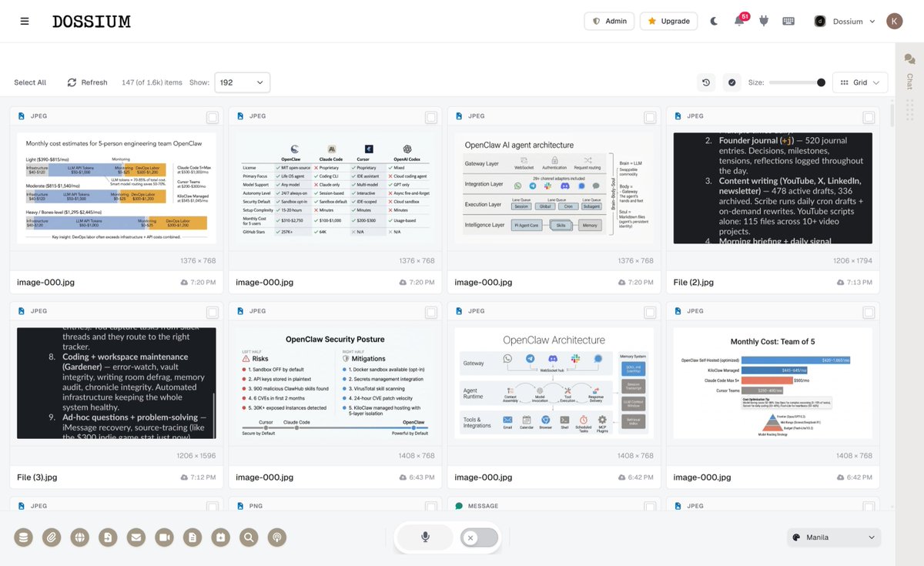Open the Manila theme dropdown
Image resolution: width=924 pixels, height=566 pixels.
[x=834, y=538]
